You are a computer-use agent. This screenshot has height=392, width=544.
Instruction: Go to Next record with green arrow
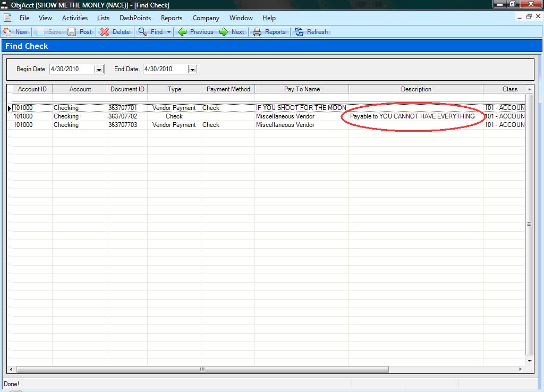[224, 32]
